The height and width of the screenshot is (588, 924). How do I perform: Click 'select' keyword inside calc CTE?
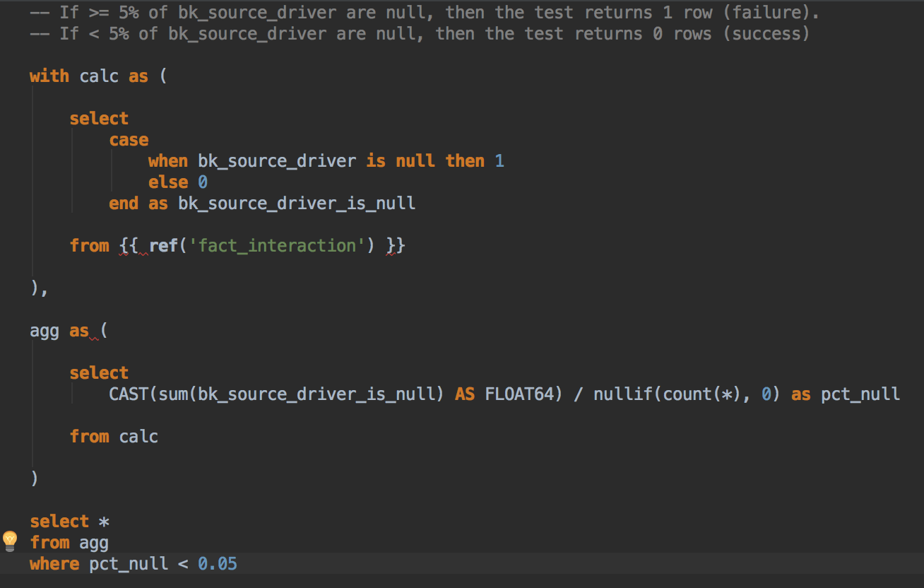(x=99, y=119)
